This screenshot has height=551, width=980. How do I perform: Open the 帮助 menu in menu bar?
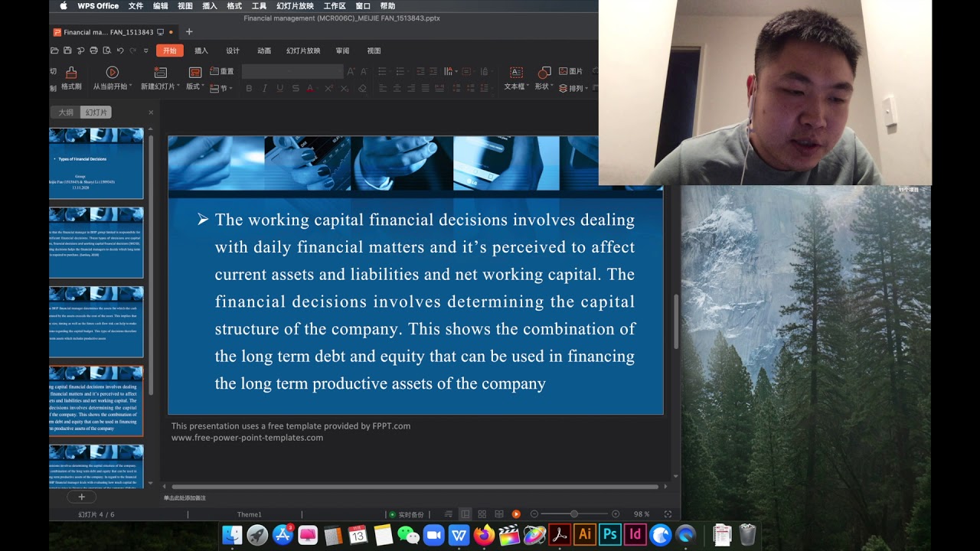click(387, 6)
